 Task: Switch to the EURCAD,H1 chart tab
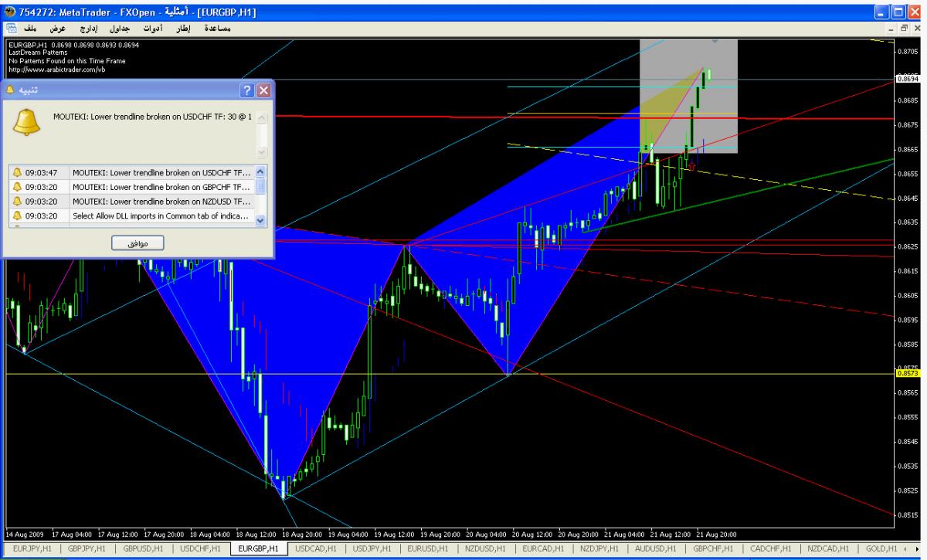(544, 548)
